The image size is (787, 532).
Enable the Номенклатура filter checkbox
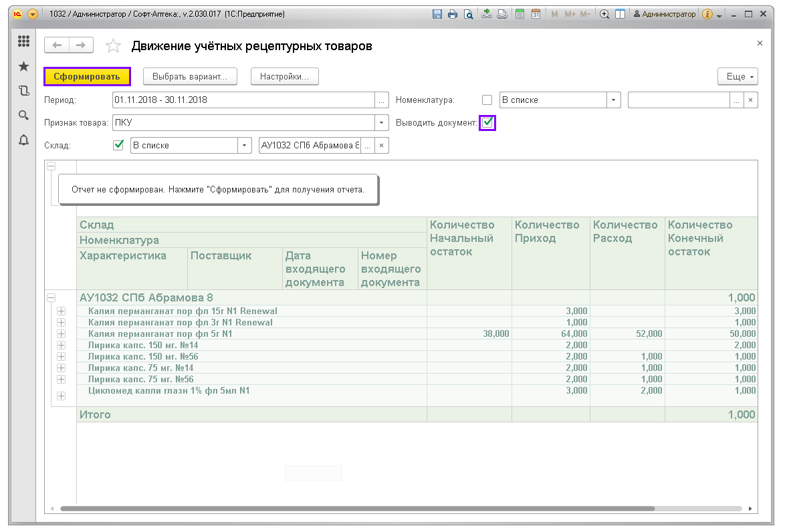(x=487, y=100)
